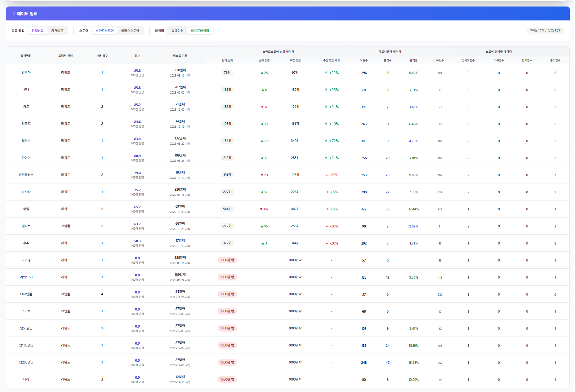The height and width of the screenshot is (392, 575).
Task: Click the red down triangle beside 23
Action: click(x=262, y=175)
